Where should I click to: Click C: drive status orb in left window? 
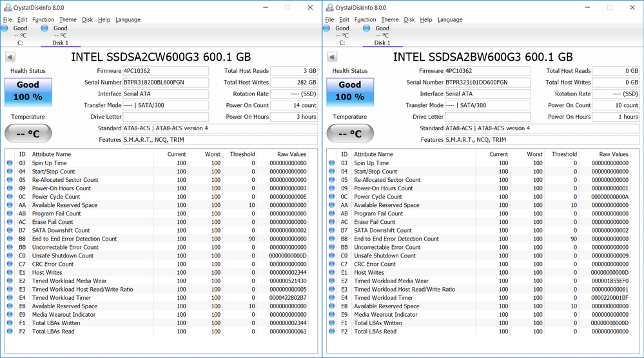point(5,28)
